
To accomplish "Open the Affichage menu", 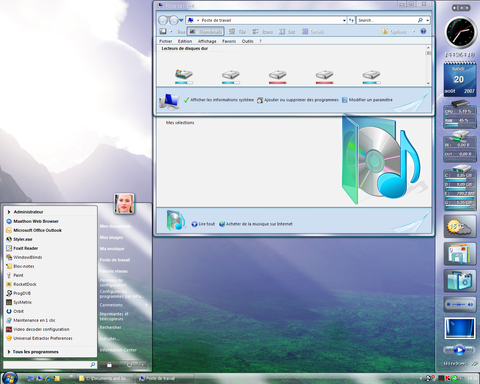I will 207,41.
